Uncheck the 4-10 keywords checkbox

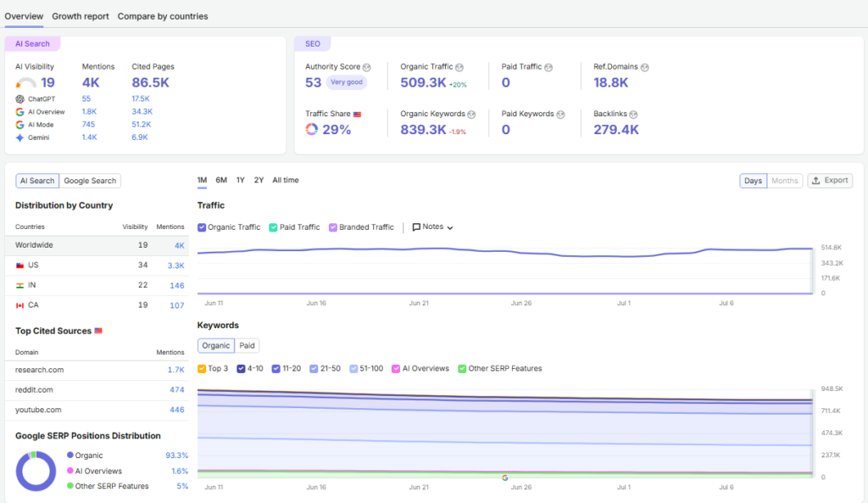point(241,369)
